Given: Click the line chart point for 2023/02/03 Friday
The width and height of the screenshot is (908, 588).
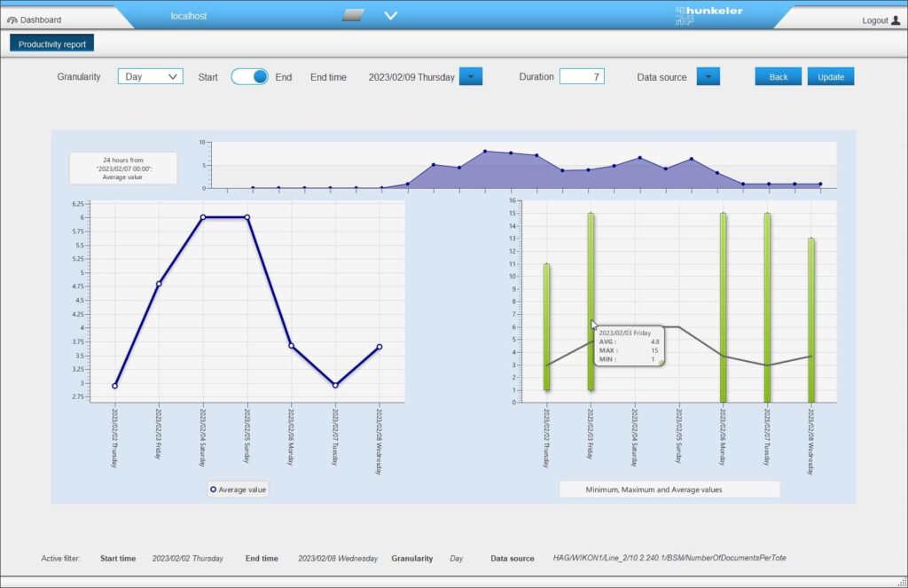Looking at the screenshot, I should coord(159,284).
